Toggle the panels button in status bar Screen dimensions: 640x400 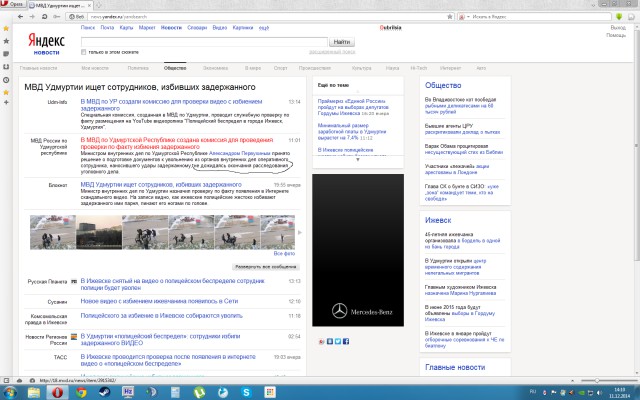(x=6, y=380)
